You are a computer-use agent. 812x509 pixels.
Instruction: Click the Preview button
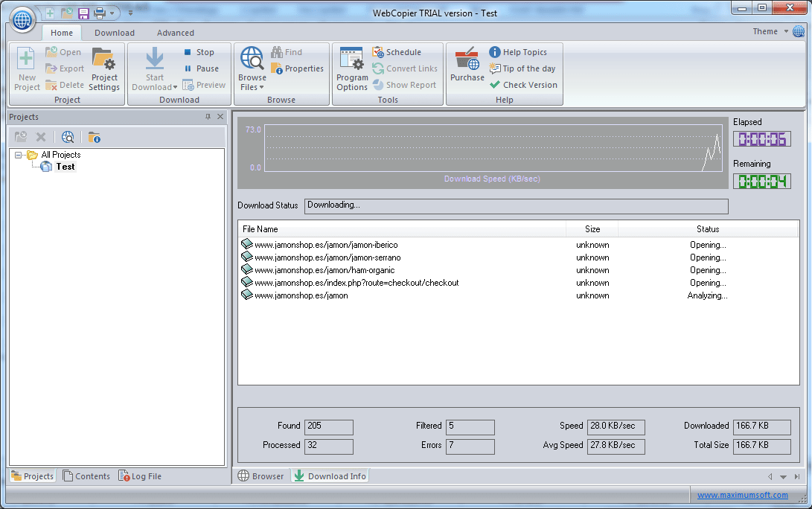[204, 85]
